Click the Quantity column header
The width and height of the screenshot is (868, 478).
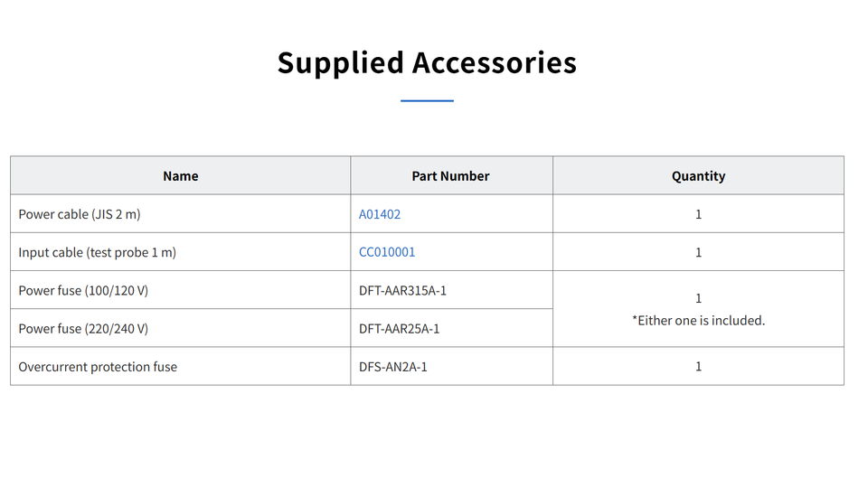[x=698, y=176]
